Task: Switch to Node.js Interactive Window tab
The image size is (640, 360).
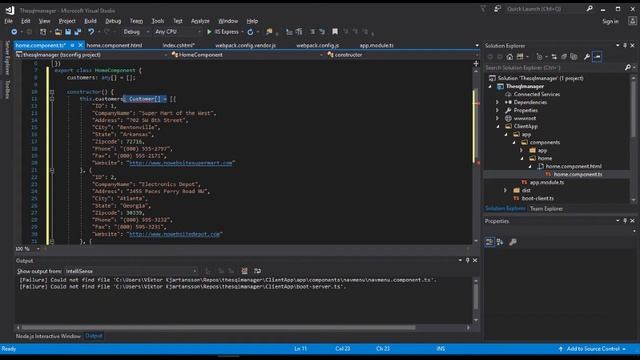Action: (48, 336)
